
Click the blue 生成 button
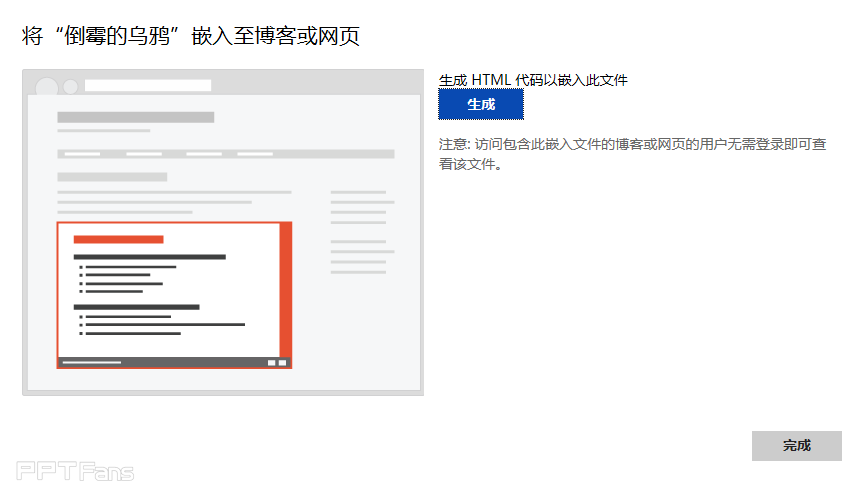click(480, 104)
